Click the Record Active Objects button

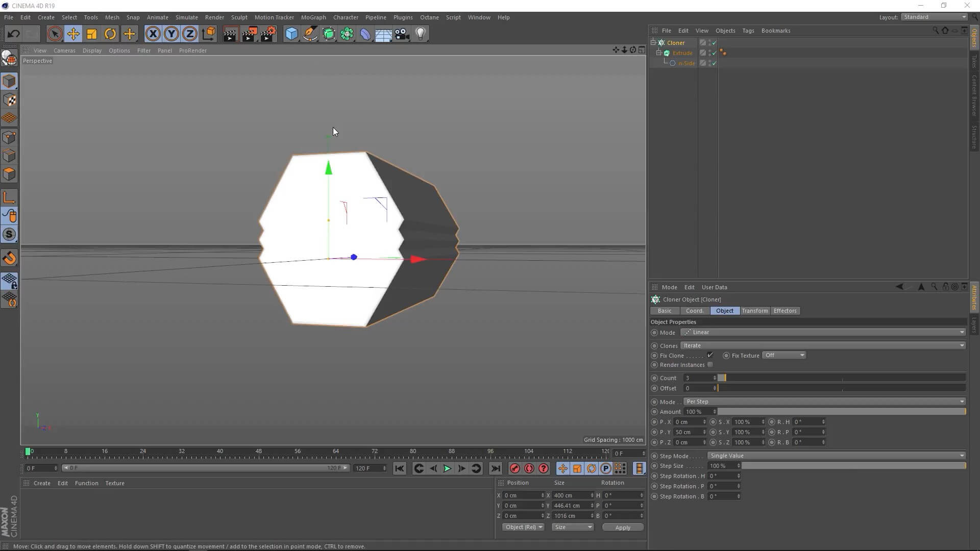point(514,468)
